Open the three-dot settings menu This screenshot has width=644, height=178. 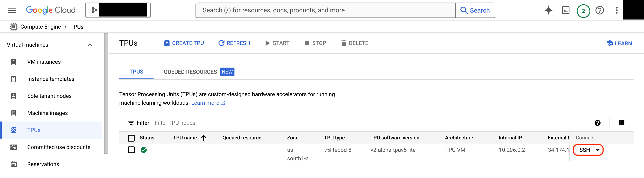617,10
